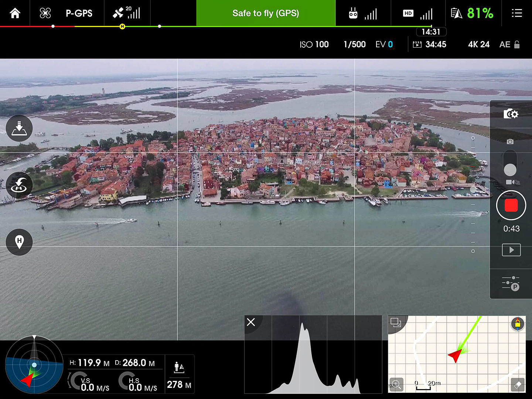This screenshot has width=532, height=399.
Task: Zoom the mini map magnifier icon
Action: tap(396, 384)
